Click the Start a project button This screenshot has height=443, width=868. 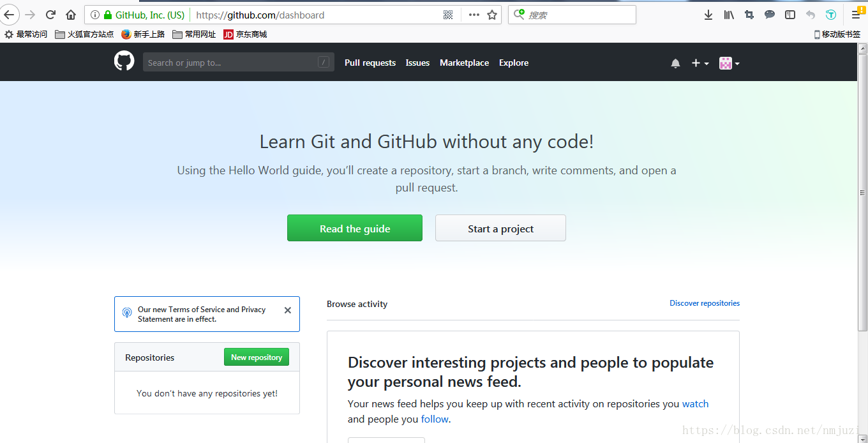pyautogui.click(x=500, y=228)
